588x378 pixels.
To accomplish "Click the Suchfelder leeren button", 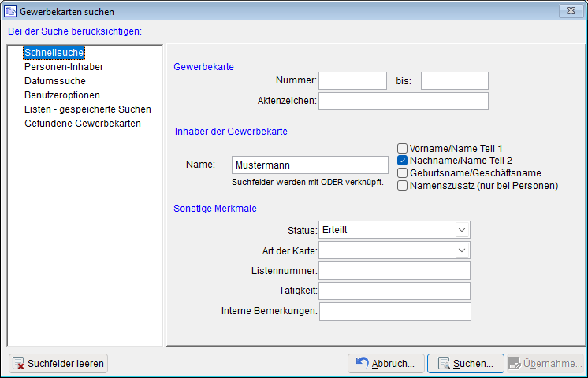I will pos(58,364).
